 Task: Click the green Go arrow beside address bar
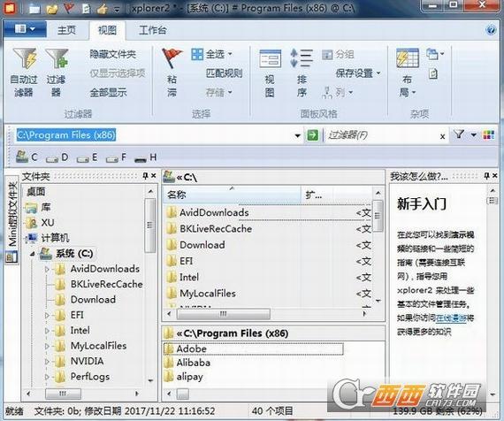click(312, 135)
